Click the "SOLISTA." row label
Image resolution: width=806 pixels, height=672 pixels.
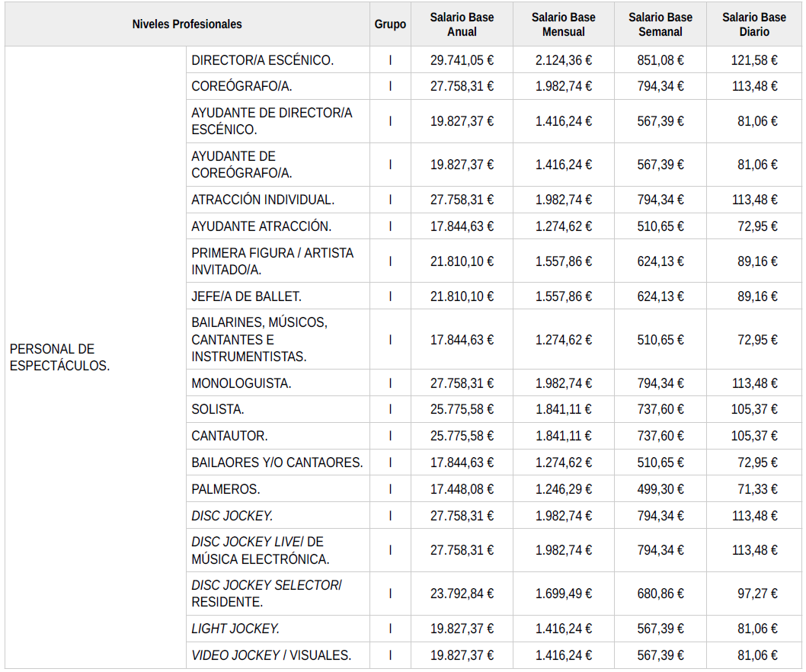tap(218, 410)
